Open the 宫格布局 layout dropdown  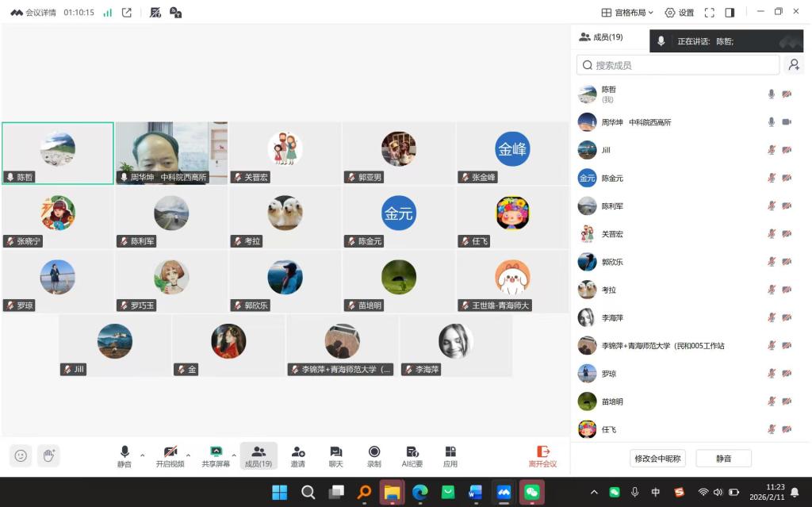pos(627,13)
